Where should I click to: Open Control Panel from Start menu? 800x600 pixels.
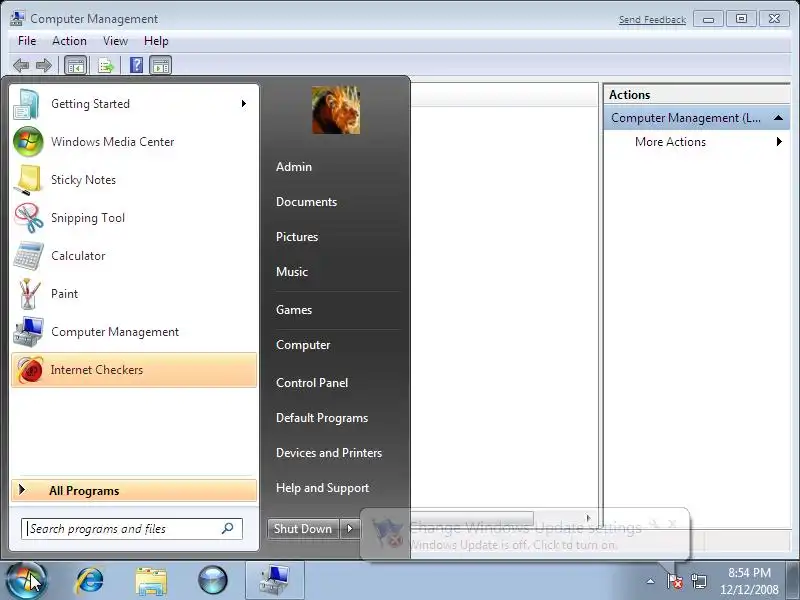point(312,383)
